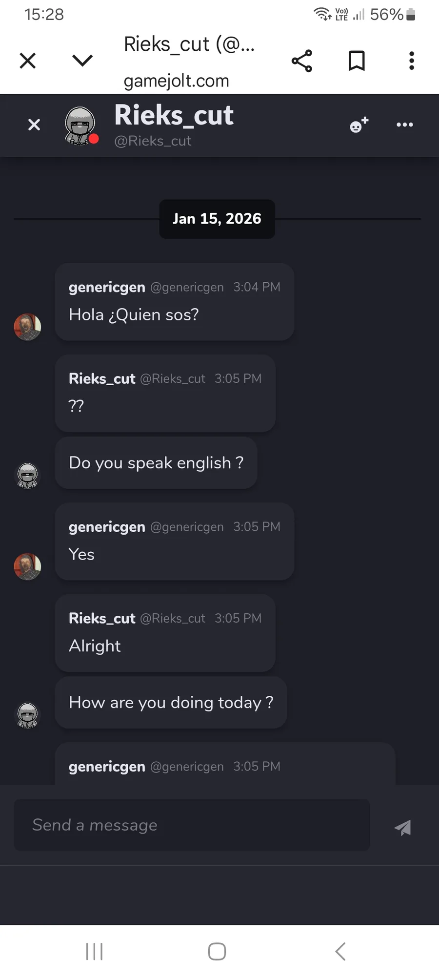This screenshot has width=439, height=980.
Task: Tap the Android back arrow
Action: (x=340, y=951)
